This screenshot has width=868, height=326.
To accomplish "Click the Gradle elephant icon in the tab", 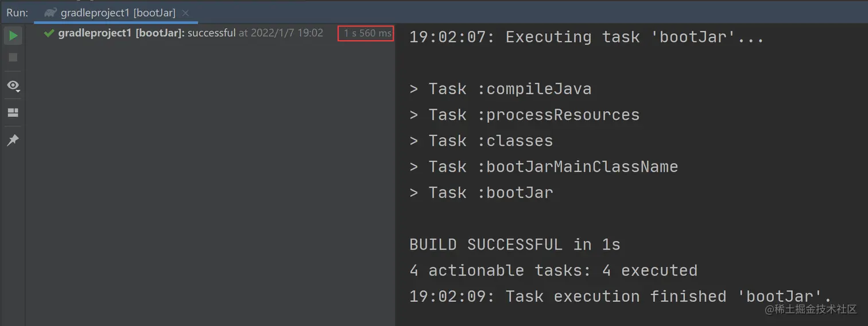I will point(51,13).
